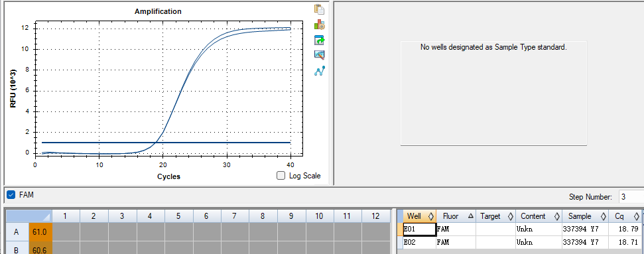Select plate row header B

pyautogui.click(x=17, y=248)
